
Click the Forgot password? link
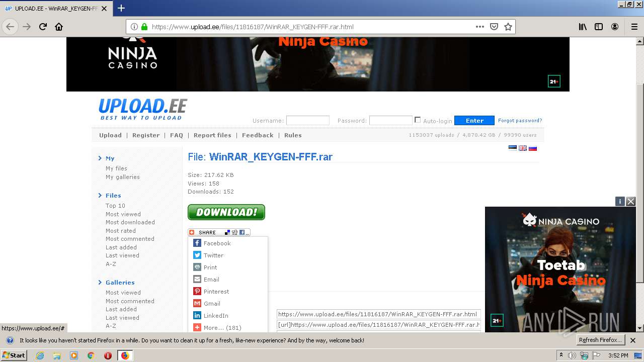(520, 121)
